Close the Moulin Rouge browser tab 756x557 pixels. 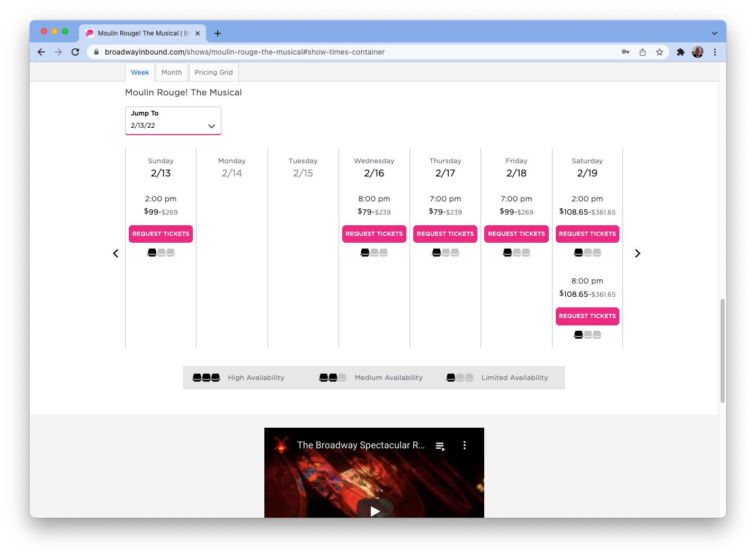point(198,33)
